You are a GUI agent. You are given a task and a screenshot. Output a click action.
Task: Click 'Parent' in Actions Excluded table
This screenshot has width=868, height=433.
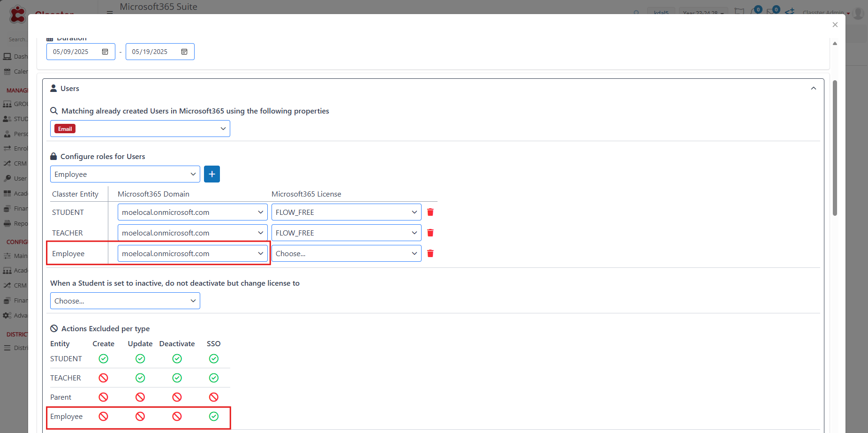(61, 397)
